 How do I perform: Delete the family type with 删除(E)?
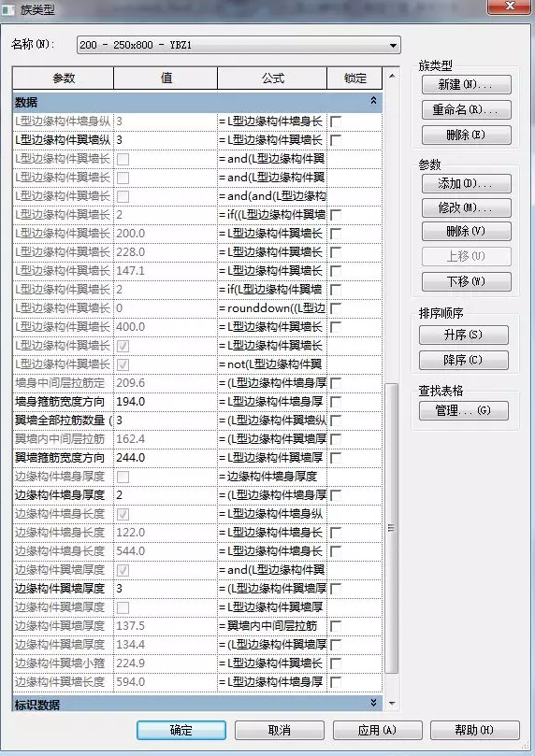pos(466,135)
